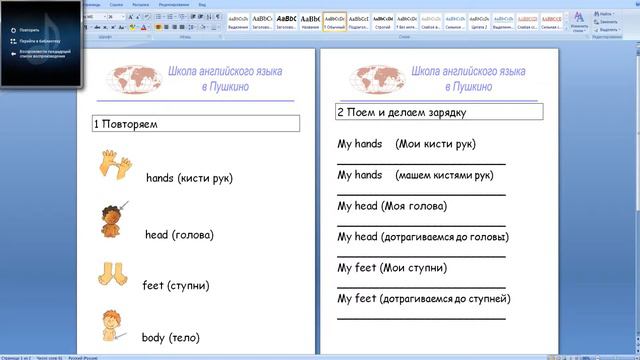Open the bullets dropdown arrow
Viewport: 640px width, 360px height.
pos(164,17)
